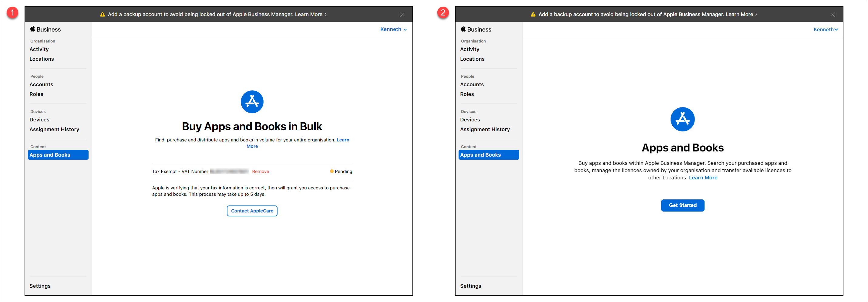The width and height of the screenshot is (868, 302).
Task: Open Assignment History in screenshot 2 sidebar
Action: [485, 129]
